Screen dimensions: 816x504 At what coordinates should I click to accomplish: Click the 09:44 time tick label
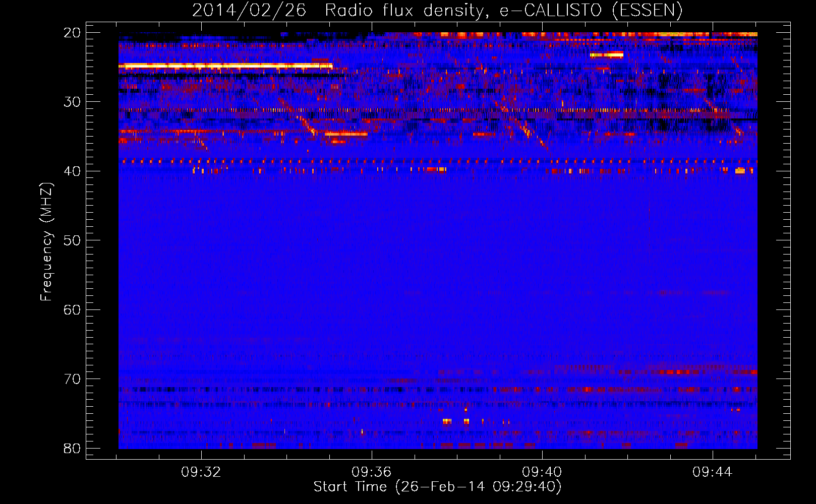tap(712, 472)
